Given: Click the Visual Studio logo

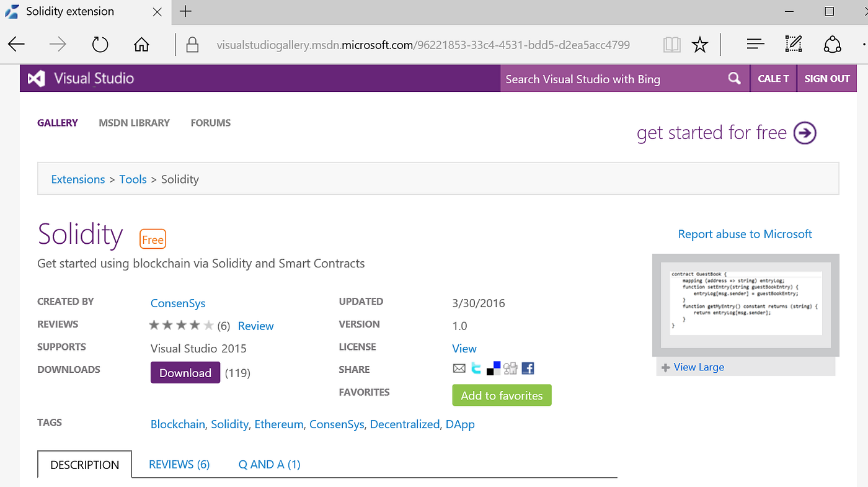Looking at the screenshot, I should point(35,78).
